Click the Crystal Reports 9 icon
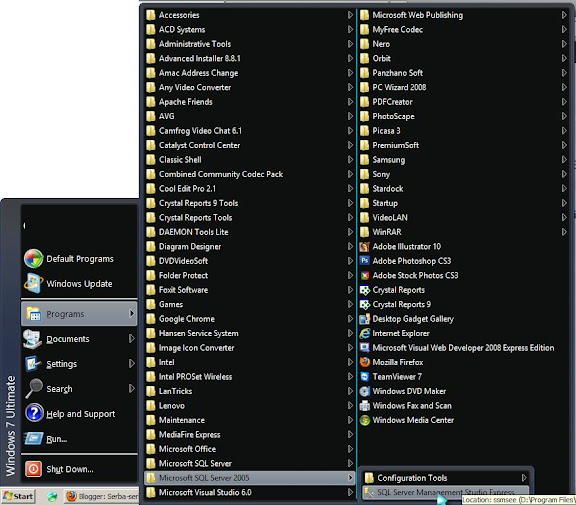This screenshot has width=576, height=505. pos(364,304)
